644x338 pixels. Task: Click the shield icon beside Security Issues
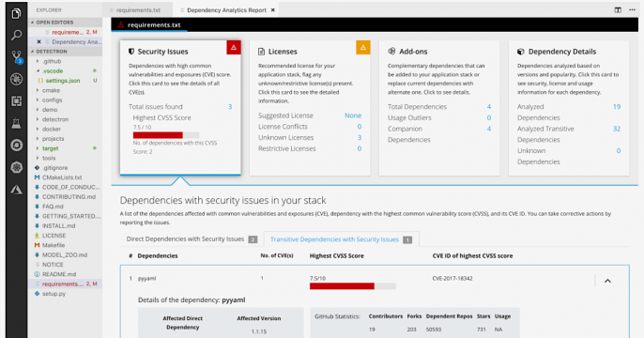click(x=131, y=52)
